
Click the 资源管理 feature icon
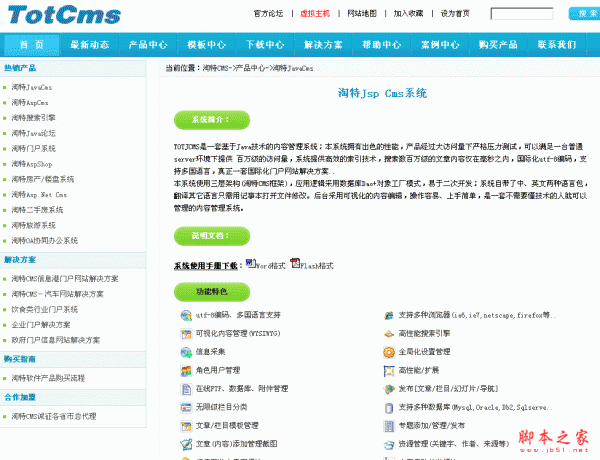(x=389, y=444)
